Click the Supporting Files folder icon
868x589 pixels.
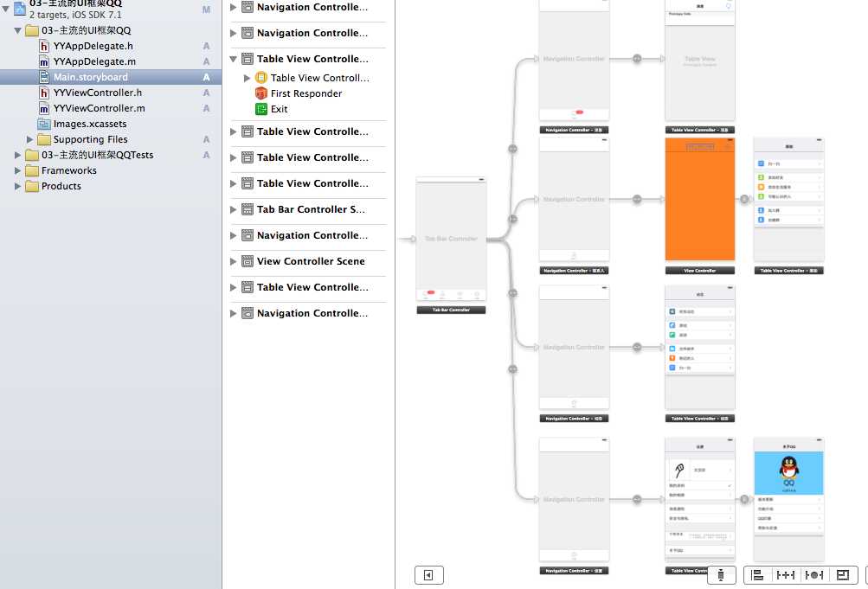tap(44, 139)
